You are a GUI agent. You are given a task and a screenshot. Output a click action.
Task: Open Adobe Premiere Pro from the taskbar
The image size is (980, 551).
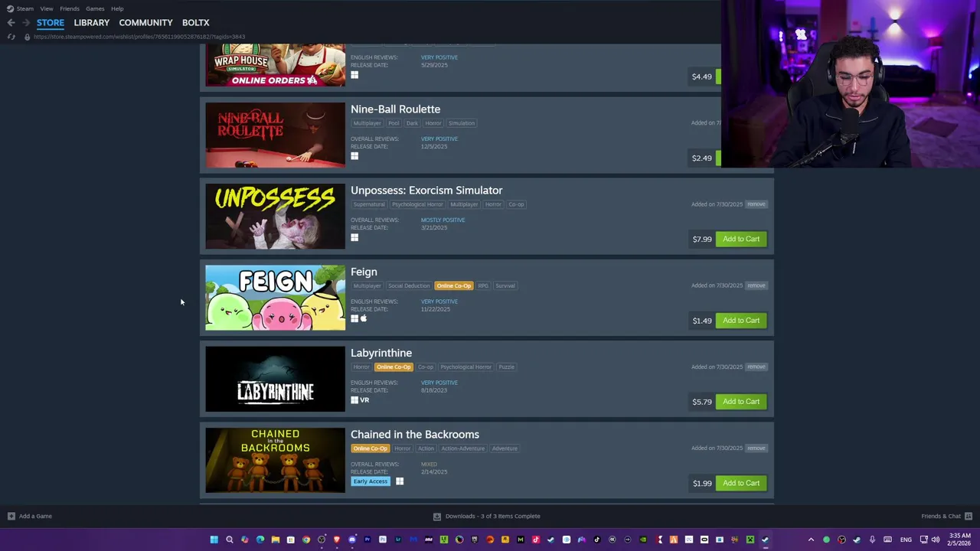coord(367,540)
